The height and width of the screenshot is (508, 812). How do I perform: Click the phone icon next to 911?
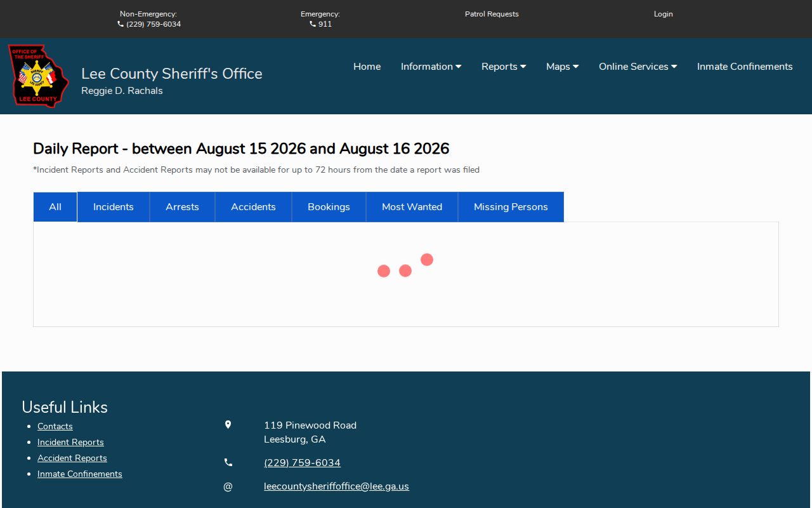(313, 24)
